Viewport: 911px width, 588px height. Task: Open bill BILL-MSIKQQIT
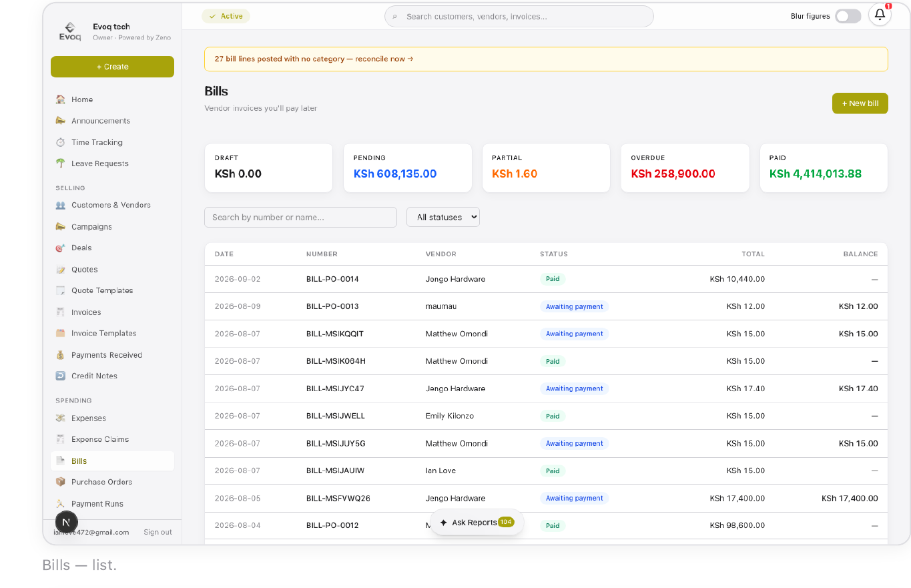[x=334, y=334]
